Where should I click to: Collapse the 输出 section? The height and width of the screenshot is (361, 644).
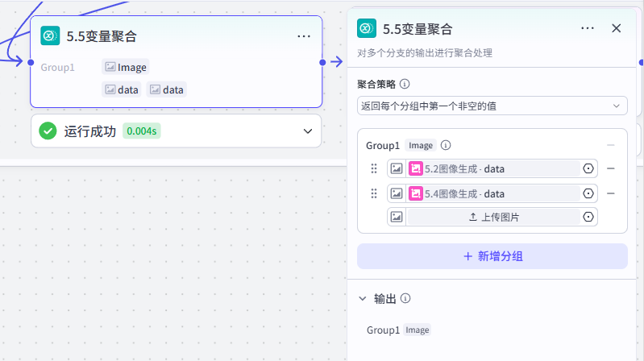[x=362, y=299]
